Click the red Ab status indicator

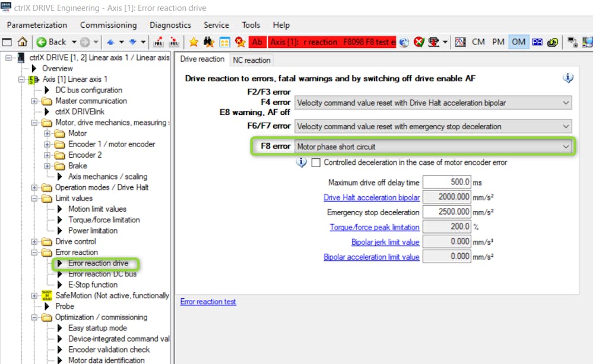tap(258, 42)
